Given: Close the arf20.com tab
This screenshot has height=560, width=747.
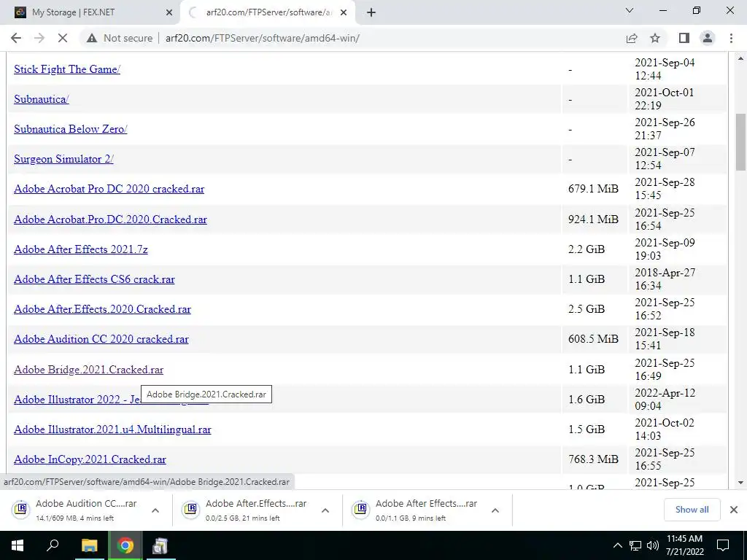Looking at the screenshot, I should (344, 12).
